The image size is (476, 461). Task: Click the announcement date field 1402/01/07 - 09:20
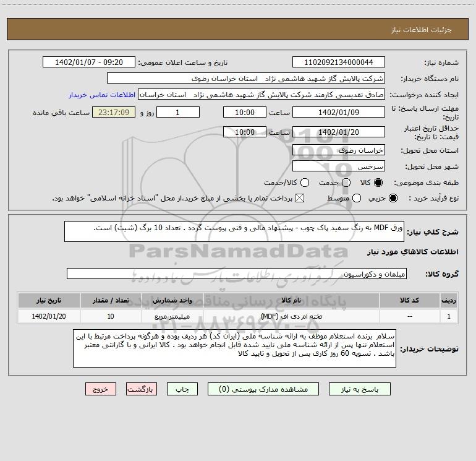point(89,62)
